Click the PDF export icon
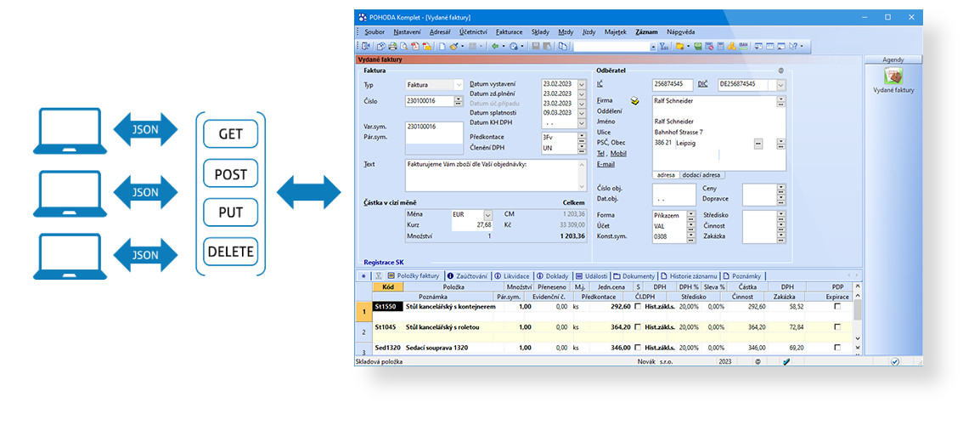 (x=415, y=46)
